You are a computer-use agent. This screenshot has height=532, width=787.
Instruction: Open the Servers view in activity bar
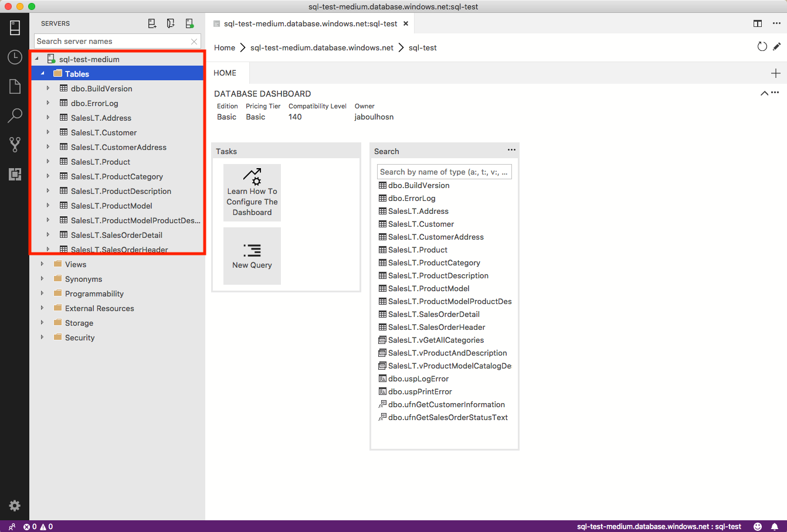[15, 28]
